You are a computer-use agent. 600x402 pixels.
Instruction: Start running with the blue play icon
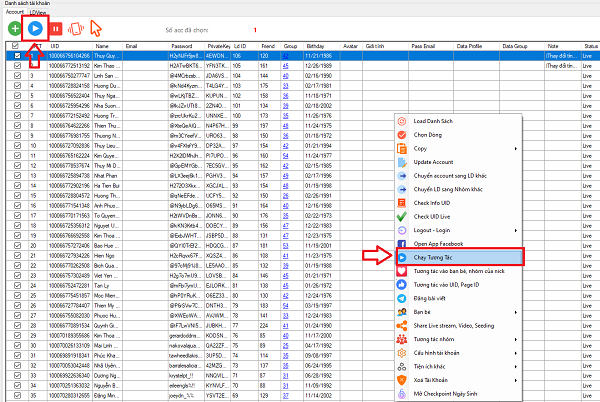pyautogui.click(x=35, y=28)
